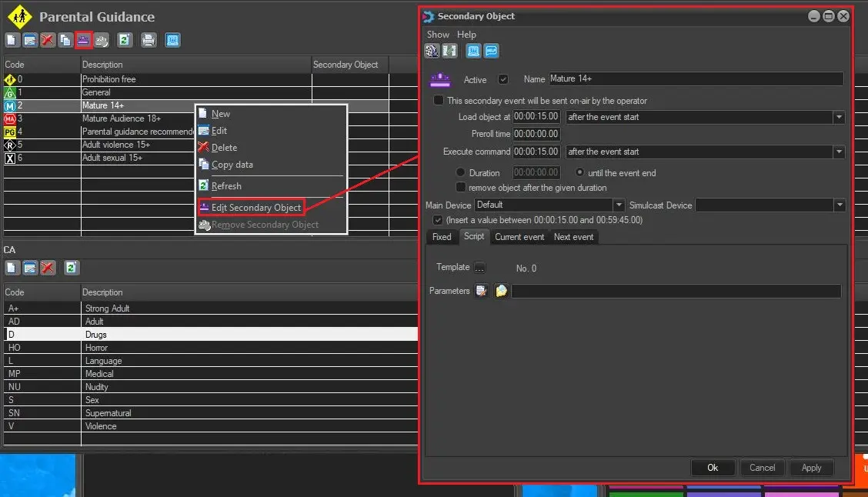Open the Load object at timing dropdown
This screenshot has width=868, height=497.
coord(839,118)
